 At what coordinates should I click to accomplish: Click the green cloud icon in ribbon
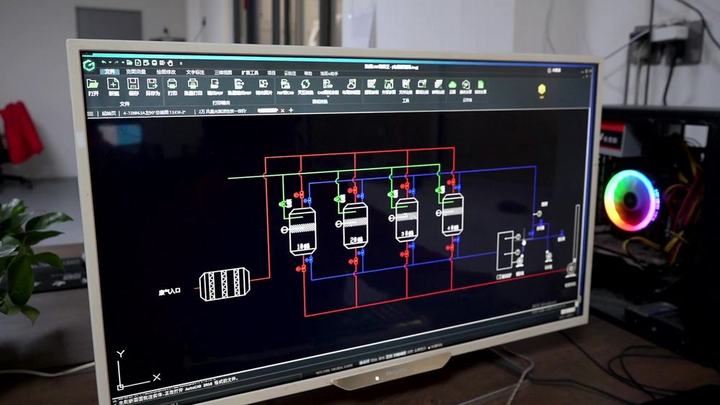(x=452, y=84)
